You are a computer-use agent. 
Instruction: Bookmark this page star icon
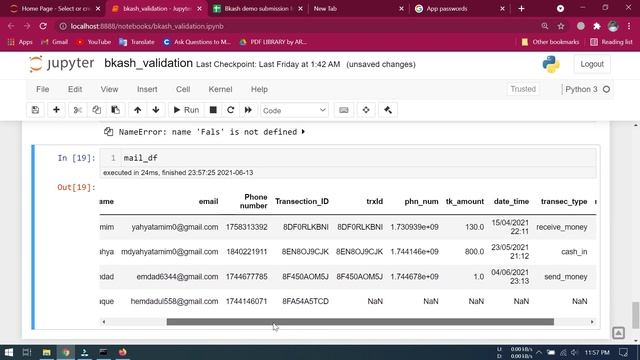pyautogui.click(x=561, y=26)
